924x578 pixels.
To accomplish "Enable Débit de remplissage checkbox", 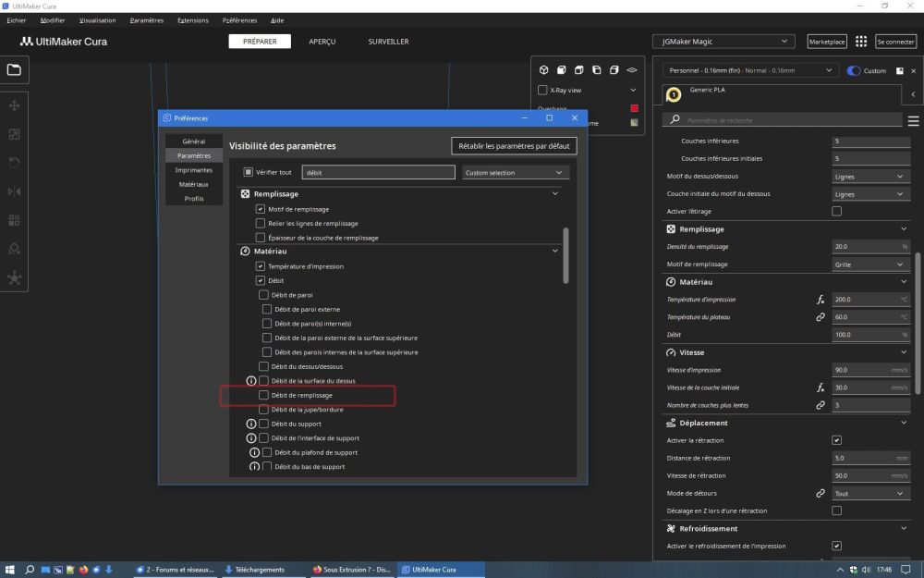I will [x=264, y=395].
